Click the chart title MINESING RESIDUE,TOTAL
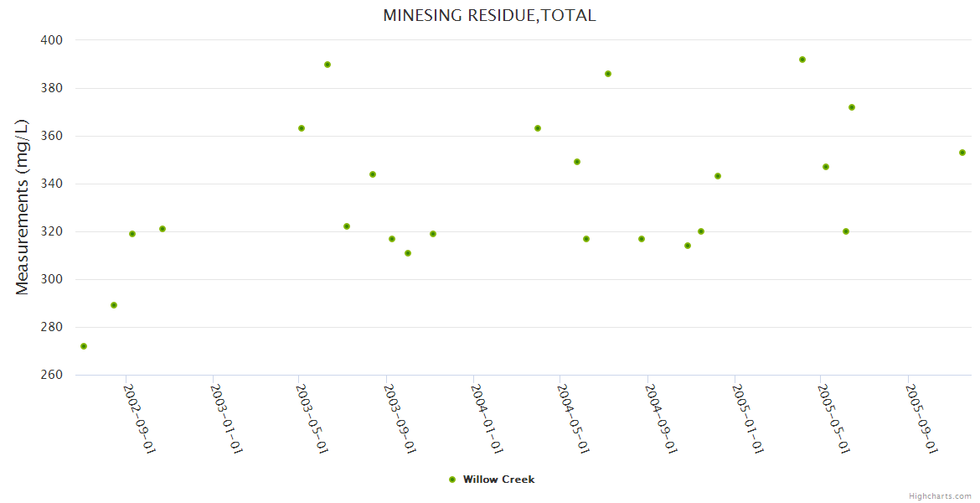980x503 pixels. coord(489,15)
